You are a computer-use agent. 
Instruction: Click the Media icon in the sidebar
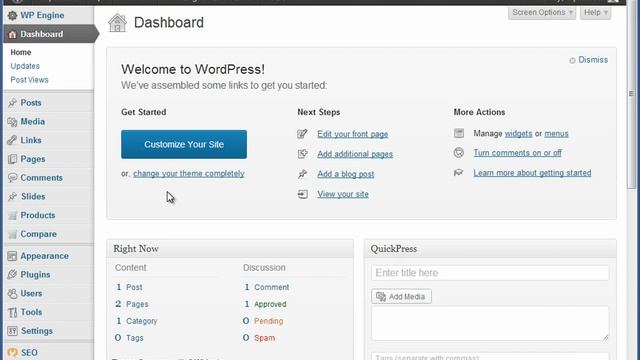(12, 122)
